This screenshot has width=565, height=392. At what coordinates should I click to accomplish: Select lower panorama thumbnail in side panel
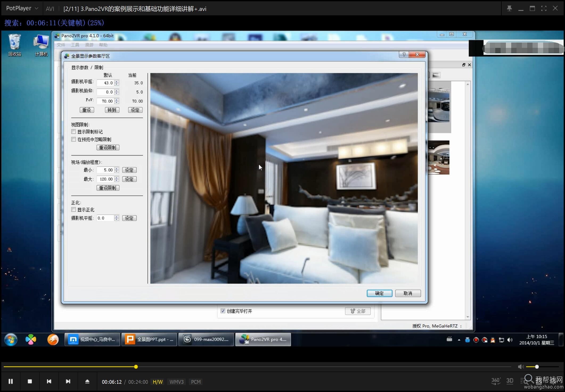tap(439, 157)
